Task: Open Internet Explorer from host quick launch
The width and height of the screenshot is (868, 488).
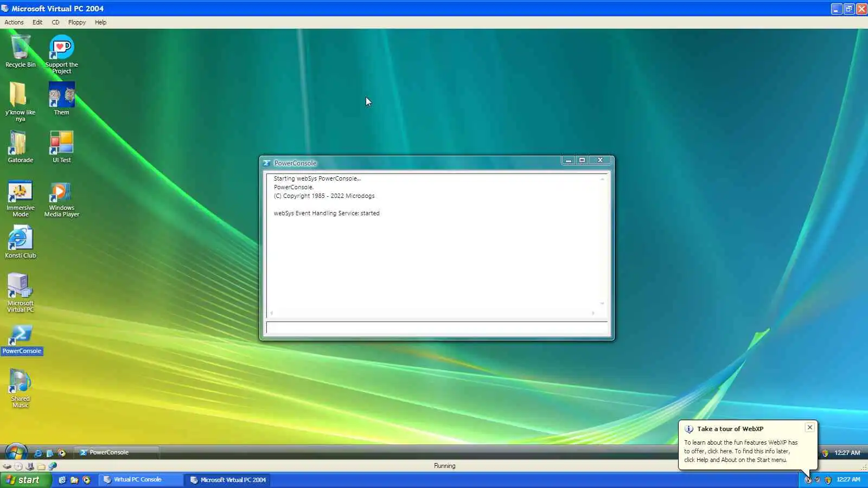Action: 62,480
